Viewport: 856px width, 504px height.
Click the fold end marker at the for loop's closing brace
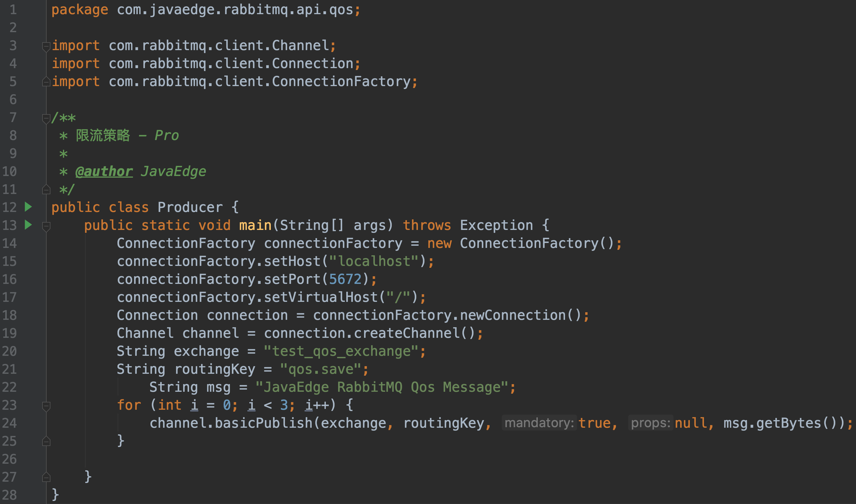[46, 441]
